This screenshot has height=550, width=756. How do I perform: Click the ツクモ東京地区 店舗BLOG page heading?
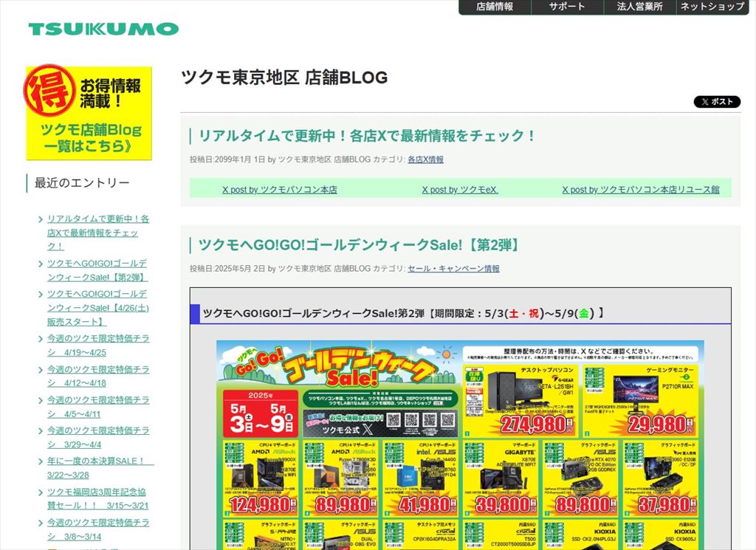pos(284,78)
